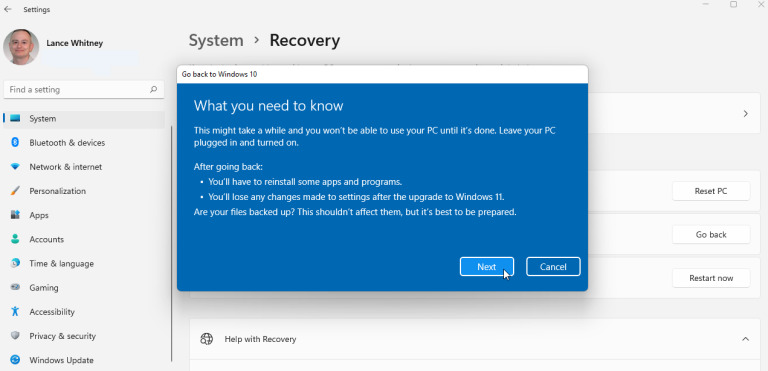768x371 pixels.
Task: Click the Restart now button
Action: point(711,278)
